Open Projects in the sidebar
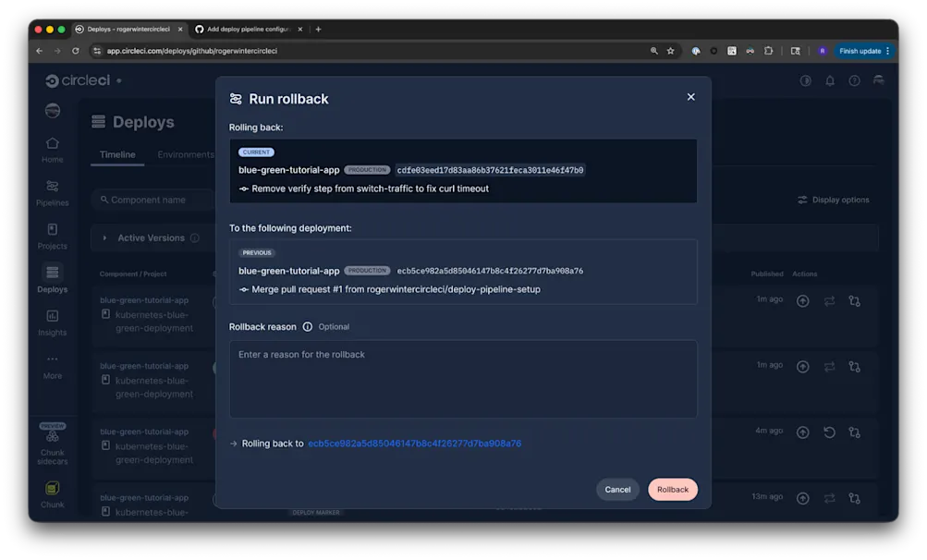The width and height of the screenshot is (927, 560). (x=52, y=237)
